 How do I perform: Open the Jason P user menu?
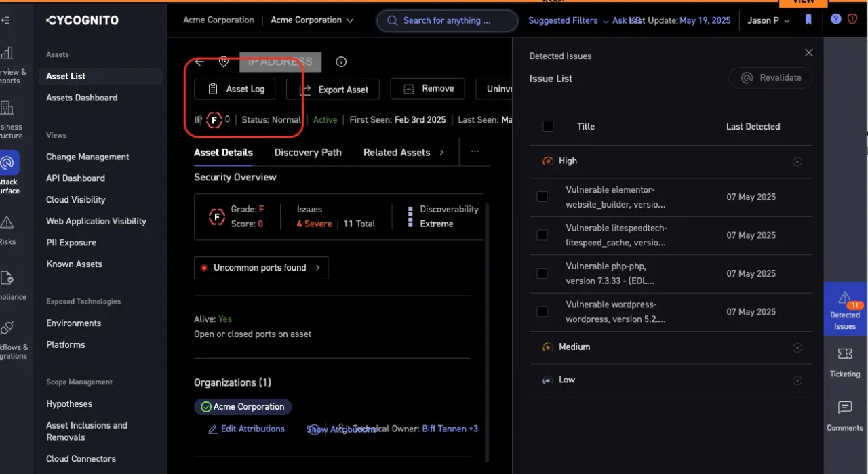pyautogui.click(x=768, y=20)
